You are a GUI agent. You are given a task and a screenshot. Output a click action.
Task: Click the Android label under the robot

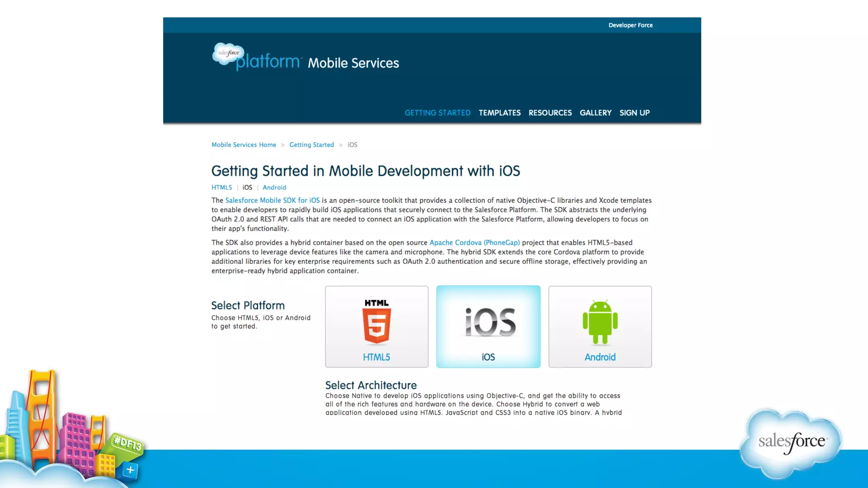coord(600,357)
